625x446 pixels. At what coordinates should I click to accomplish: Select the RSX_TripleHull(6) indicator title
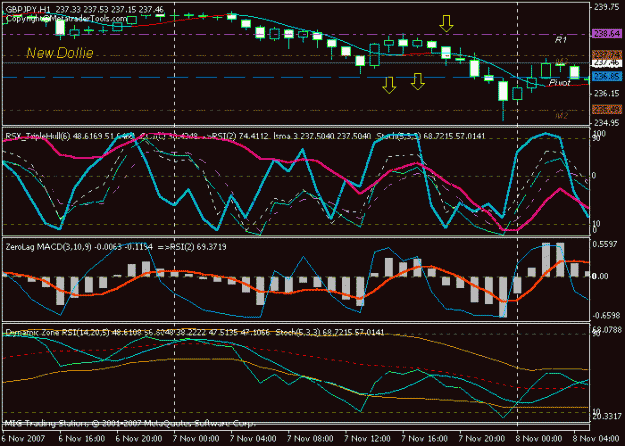(x=38, y=136)
